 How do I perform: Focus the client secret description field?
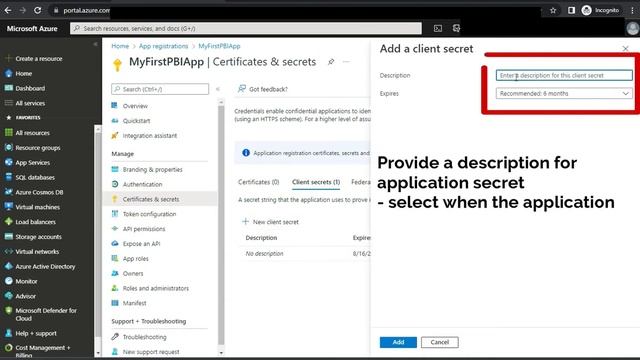564,76
